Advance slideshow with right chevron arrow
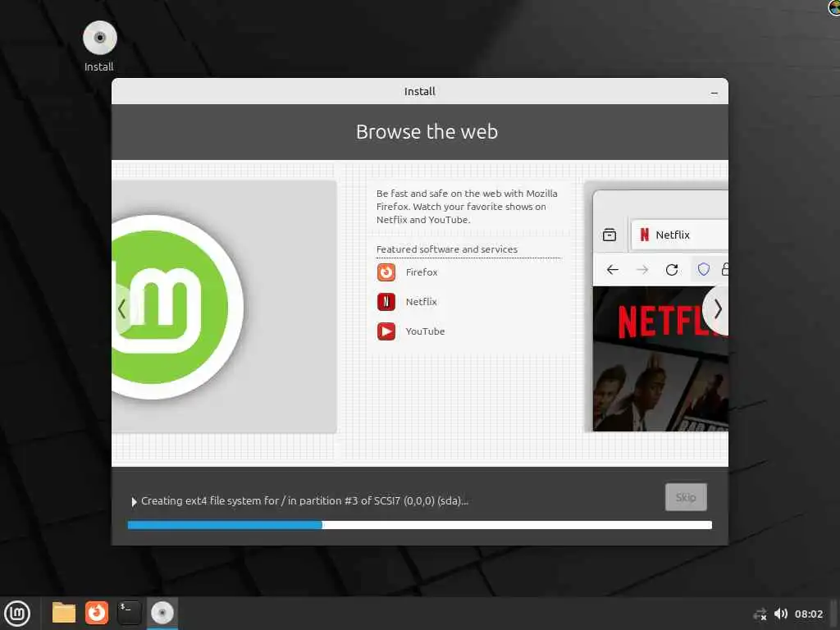The image size is (840, 630). click(717, 309)
